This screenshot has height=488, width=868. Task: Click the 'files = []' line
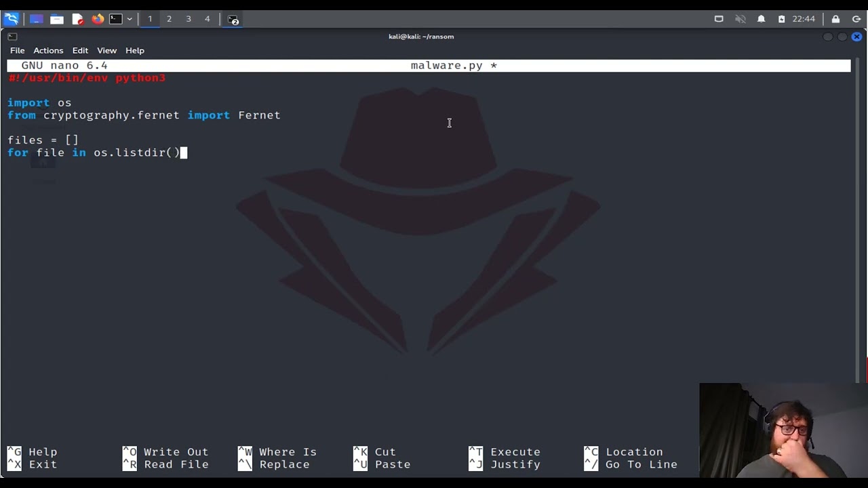[43, 140]
